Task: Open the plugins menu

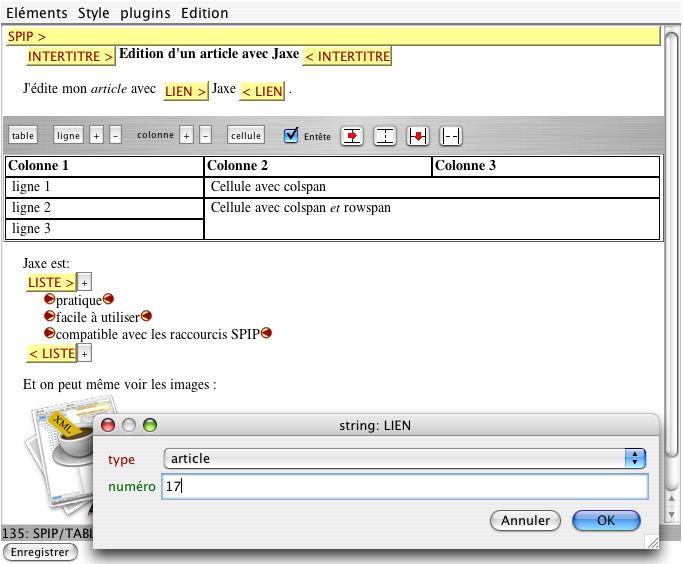Action: pyautogui.click(x=145, y=13)
